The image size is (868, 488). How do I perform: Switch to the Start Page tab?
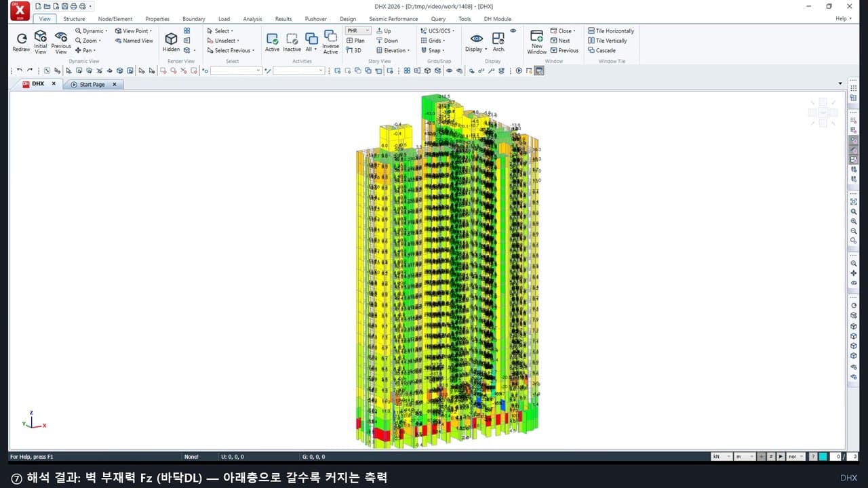point(92,84)
